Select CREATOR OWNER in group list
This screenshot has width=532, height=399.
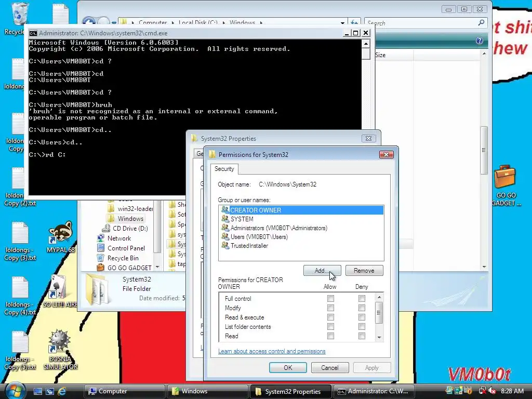301,210
